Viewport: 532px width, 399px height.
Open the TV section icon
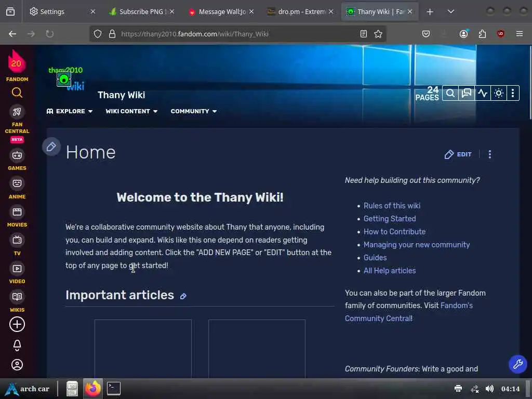pyautogui.click(x=17, y=240)
